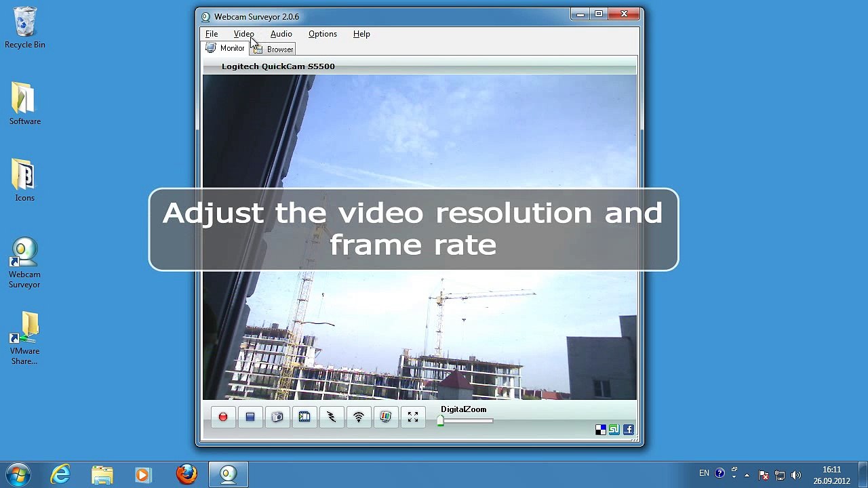Open the color TV video settings icon

coord(386,418)
